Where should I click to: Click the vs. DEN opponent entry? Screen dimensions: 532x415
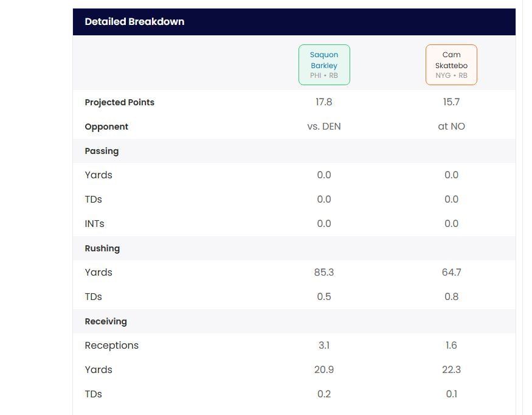(x=324, y=127)
